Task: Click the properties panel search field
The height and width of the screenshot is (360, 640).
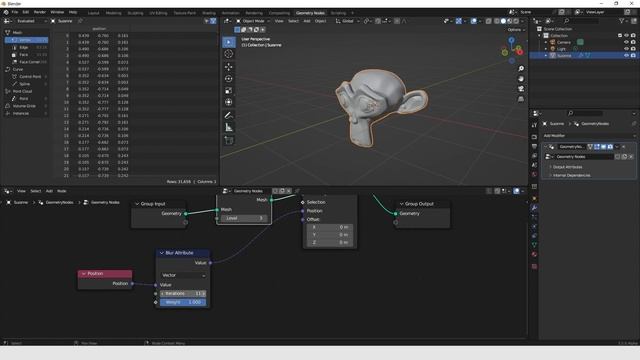Action: [x=584, y=113]
